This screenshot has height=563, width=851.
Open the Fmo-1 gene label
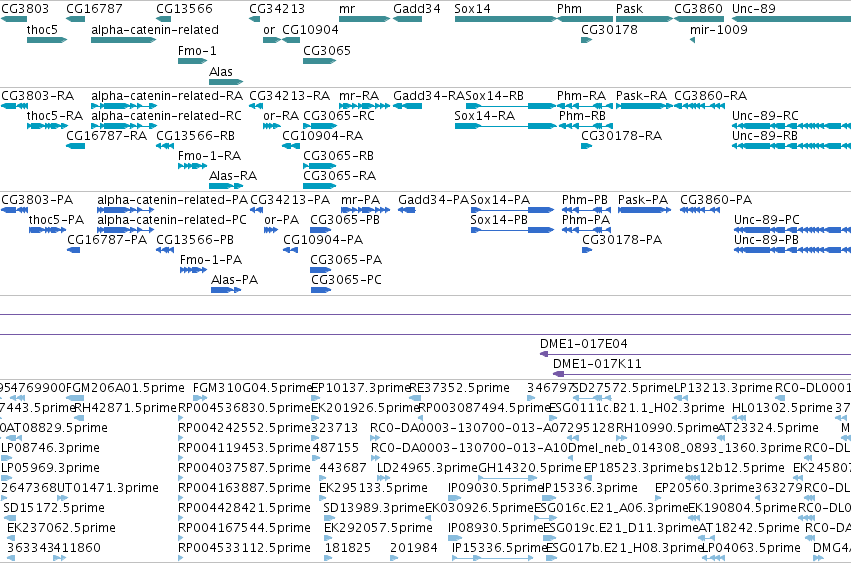click(x=197, y=51)
